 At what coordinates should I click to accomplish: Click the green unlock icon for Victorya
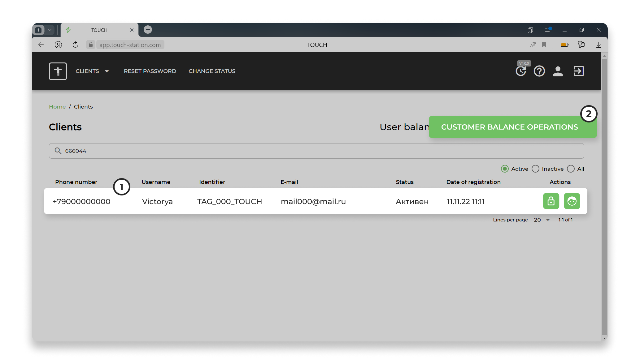pos(551,201)
